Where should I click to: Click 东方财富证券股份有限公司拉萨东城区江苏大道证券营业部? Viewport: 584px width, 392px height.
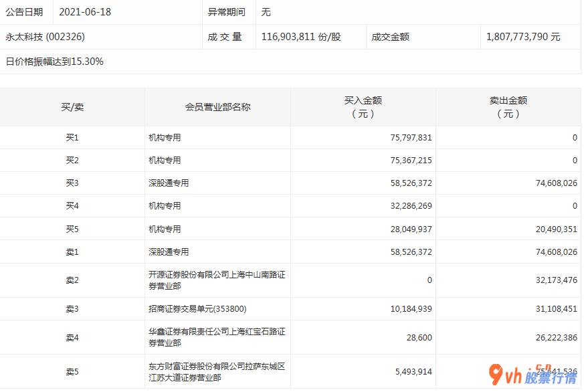[217, 371]
